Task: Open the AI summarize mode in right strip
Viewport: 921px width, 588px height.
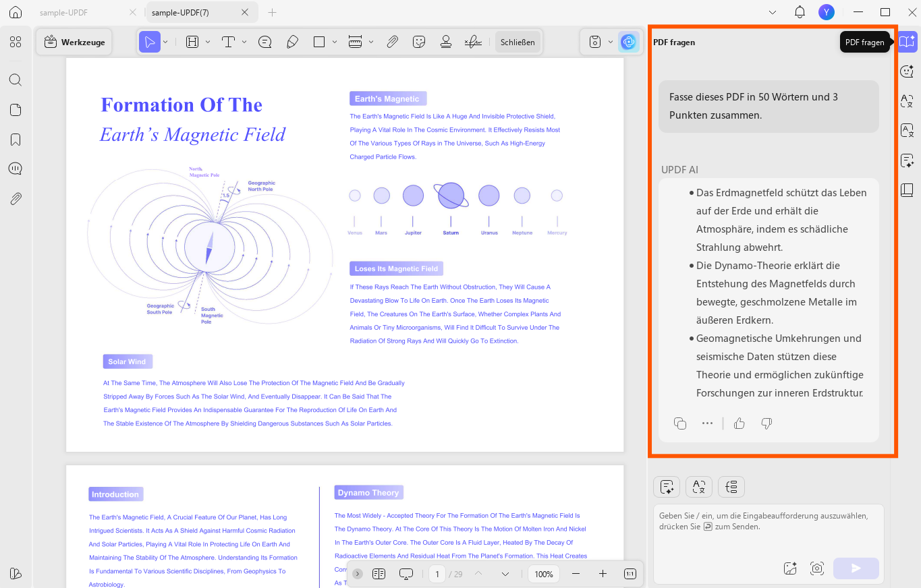Action: point(908,160)
